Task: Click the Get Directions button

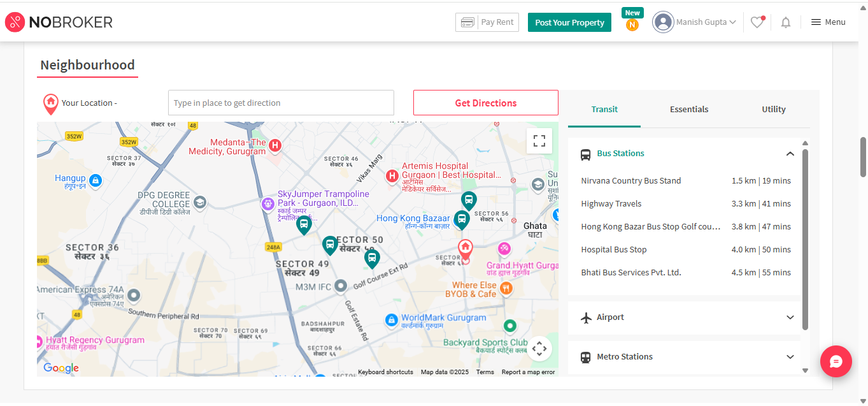Action: [x=486, y=103]
